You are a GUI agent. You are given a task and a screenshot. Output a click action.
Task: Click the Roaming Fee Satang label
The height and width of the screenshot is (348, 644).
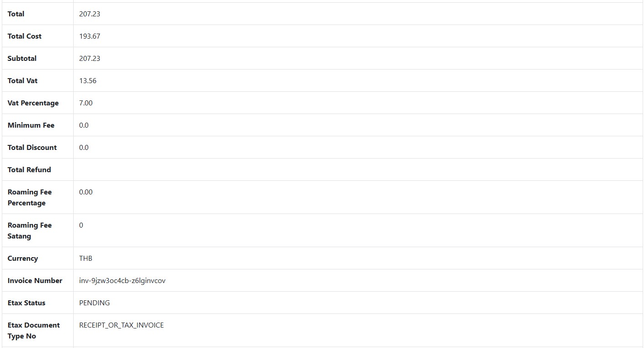(x=30, y=231)
